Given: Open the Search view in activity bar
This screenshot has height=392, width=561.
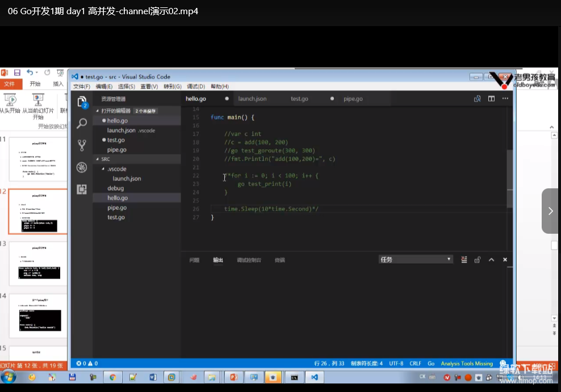Looking at the screenshot, I should (82, 123).
